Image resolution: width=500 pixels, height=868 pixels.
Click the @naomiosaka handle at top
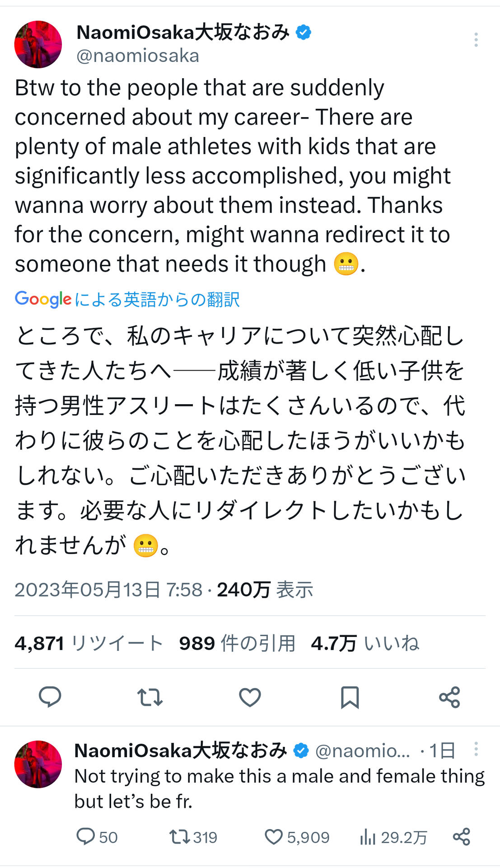pos(138,56)
